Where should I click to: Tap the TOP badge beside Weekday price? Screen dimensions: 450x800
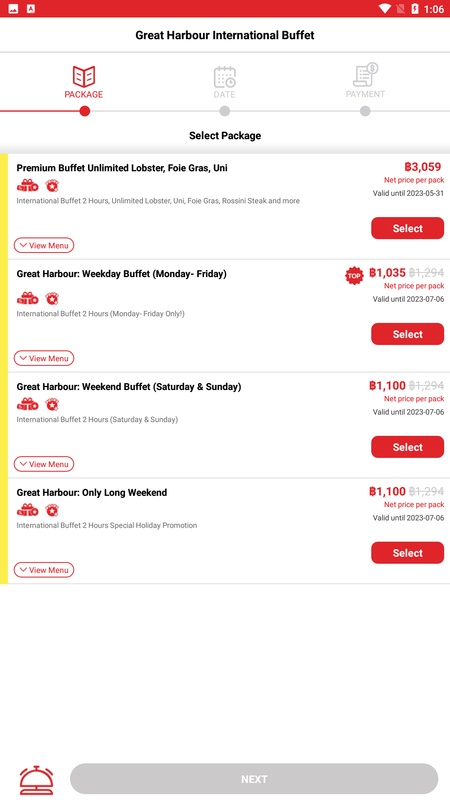(354, 276)
